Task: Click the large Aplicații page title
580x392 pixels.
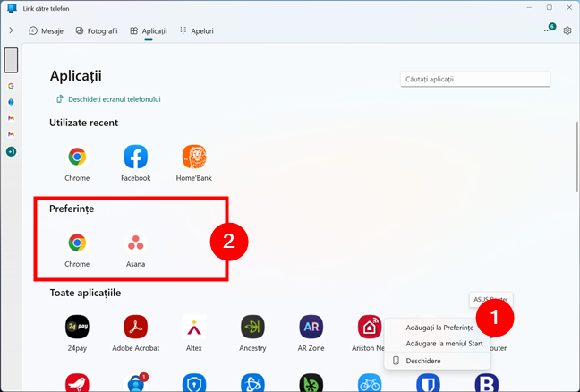Action: 75,76
